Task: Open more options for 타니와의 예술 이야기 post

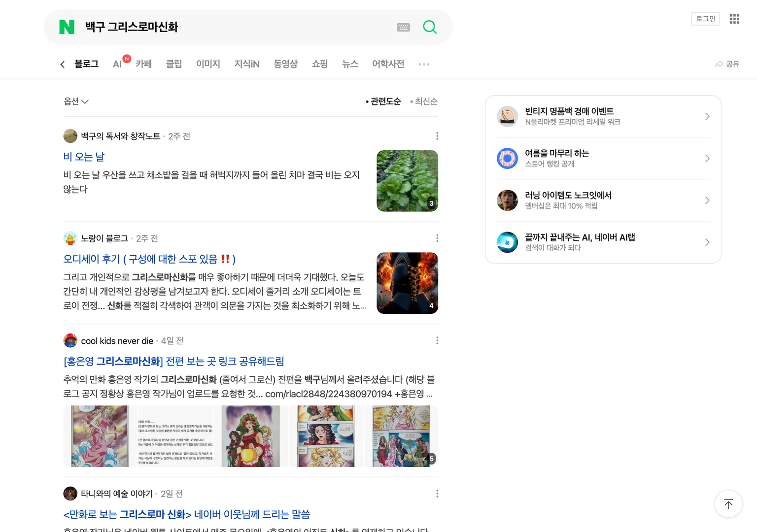Action: coord(437,494)
